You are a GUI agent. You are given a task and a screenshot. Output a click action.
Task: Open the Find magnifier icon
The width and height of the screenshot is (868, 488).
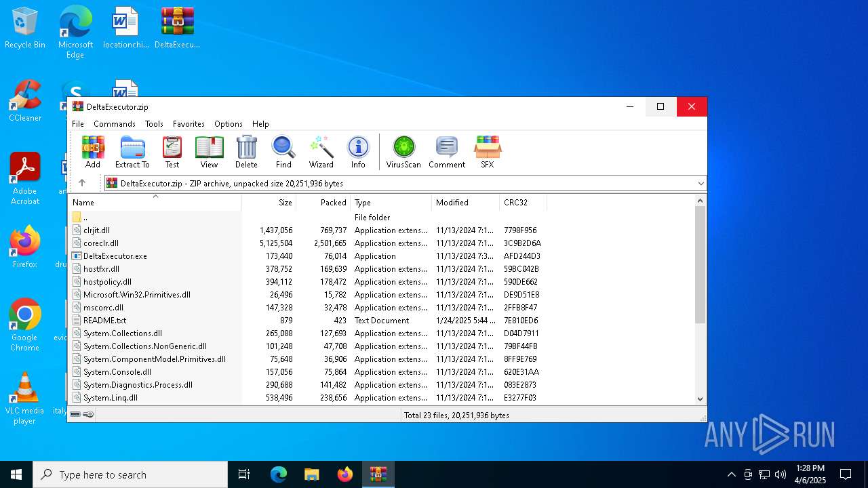(283, 152)
